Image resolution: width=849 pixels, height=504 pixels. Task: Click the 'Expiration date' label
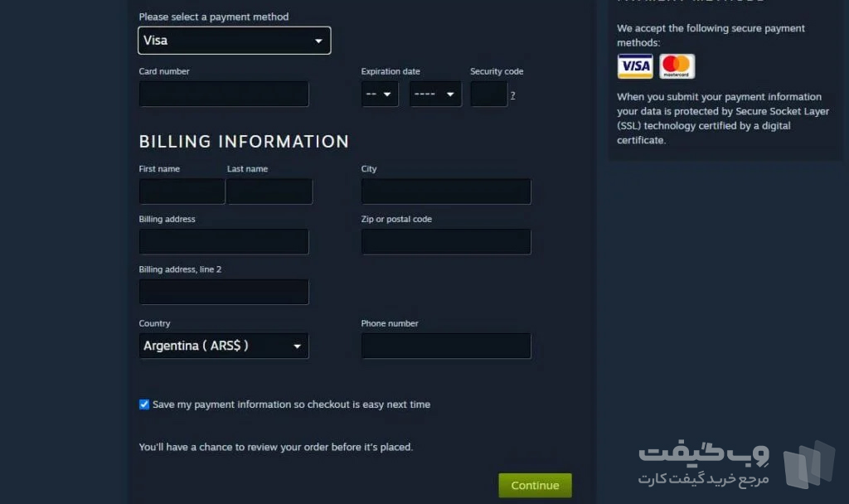pyautogui.click(x=391, y=71)
